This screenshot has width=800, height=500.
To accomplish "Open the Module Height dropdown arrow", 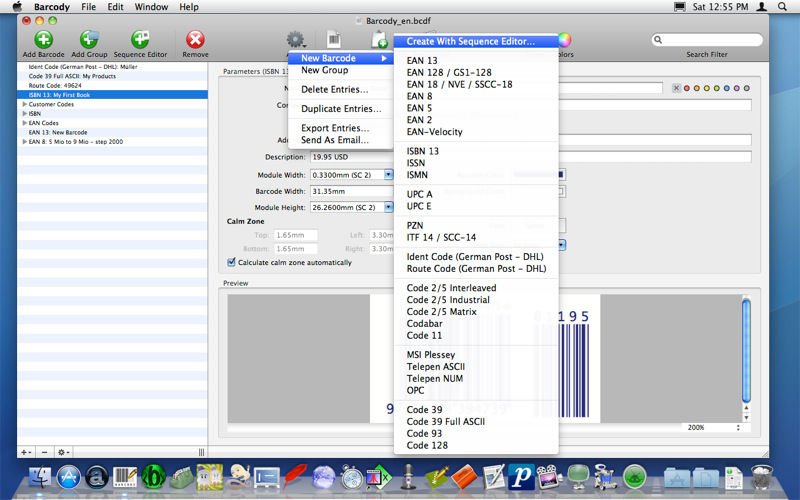I will point(388,207).
